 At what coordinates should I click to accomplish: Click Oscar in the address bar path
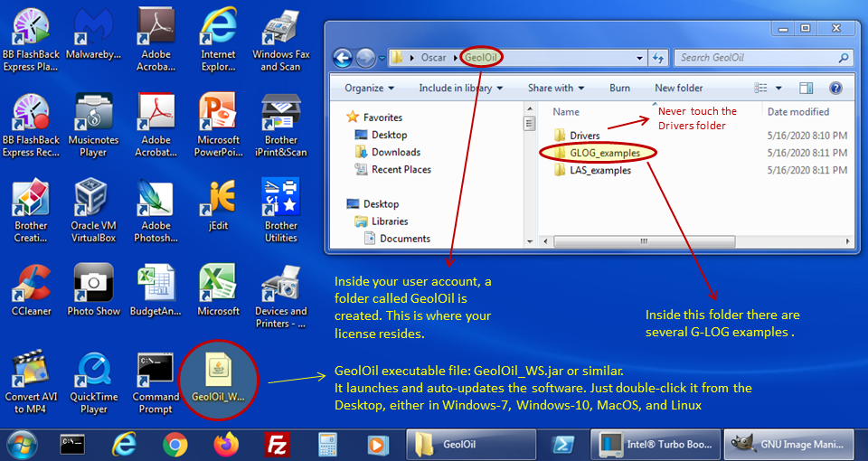[433, 58]
